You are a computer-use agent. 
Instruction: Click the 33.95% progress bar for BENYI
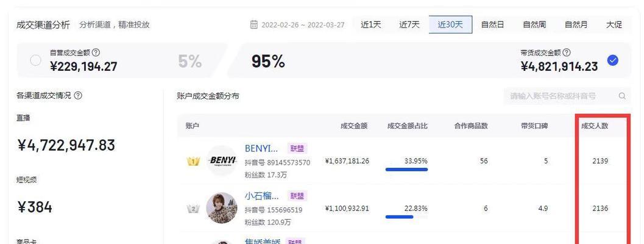tap(406, 170)
